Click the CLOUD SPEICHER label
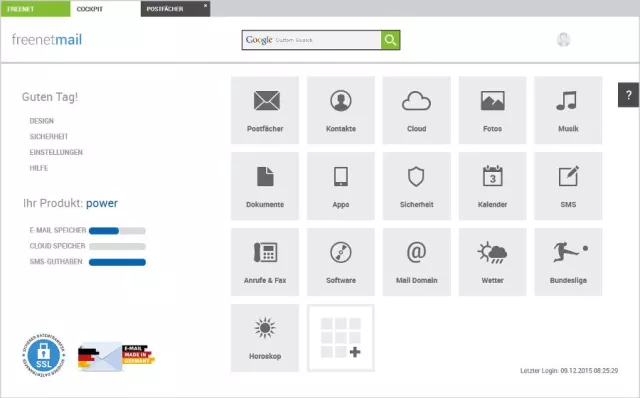640x398 pixels. pos(57,246)
